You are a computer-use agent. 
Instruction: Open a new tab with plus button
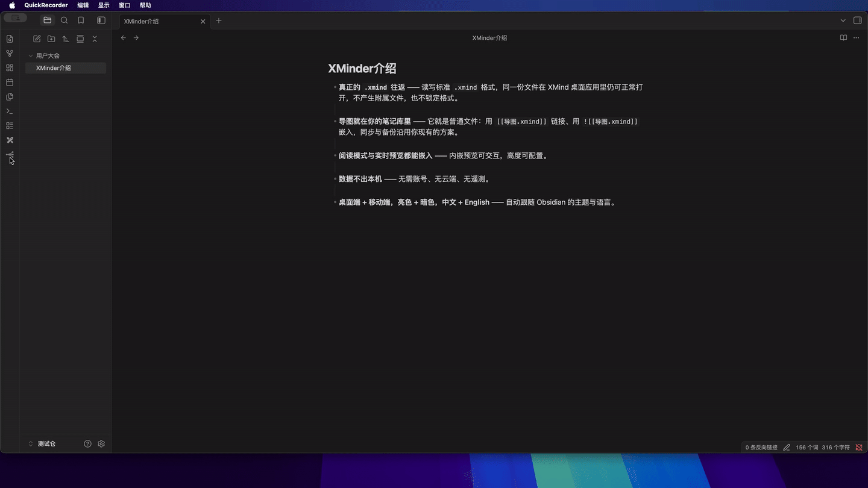pyautogui.click(x=219, y=20)
